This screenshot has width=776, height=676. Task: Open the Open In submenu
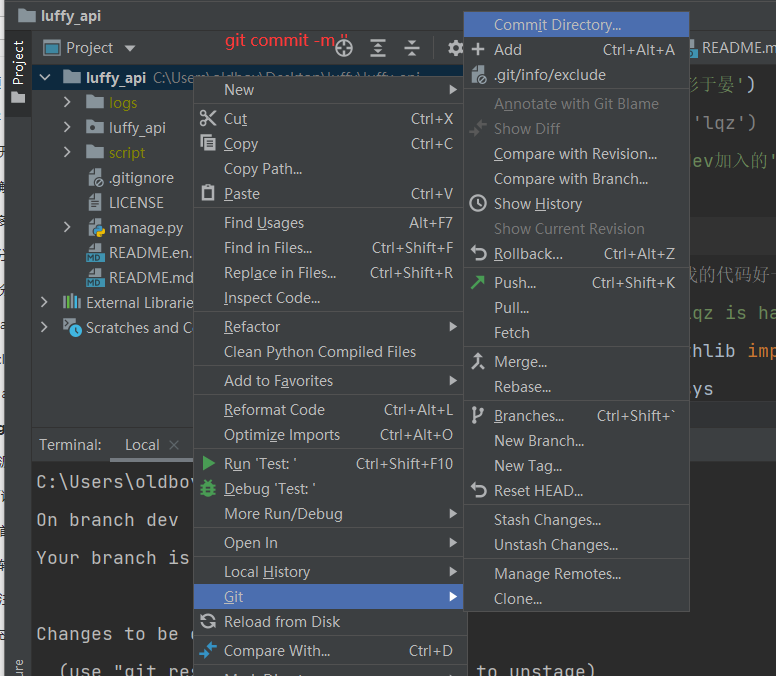pyautogui.click(x=329, y=543)
